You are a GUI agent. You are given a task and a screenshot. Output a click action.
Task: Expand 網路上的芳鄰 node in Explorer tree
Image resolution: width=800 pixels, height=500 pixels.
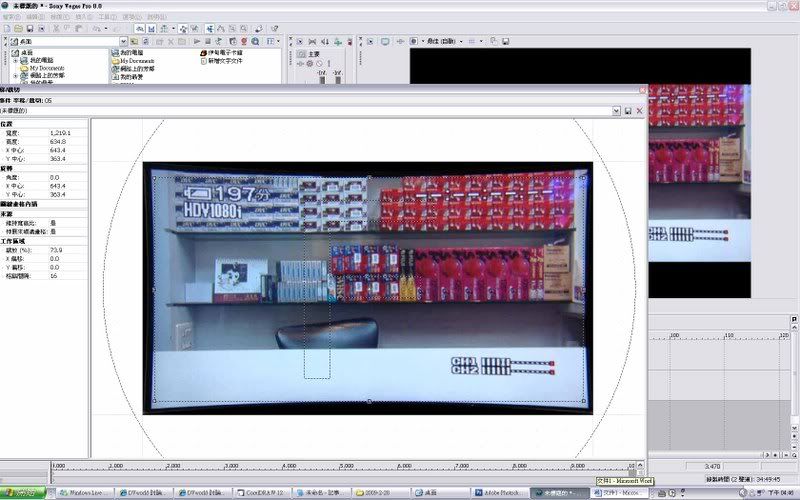(15, 76)
